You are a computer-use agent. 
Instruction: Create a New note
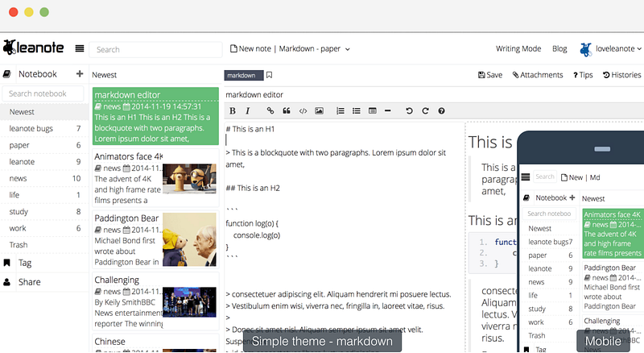click(250, 48)
